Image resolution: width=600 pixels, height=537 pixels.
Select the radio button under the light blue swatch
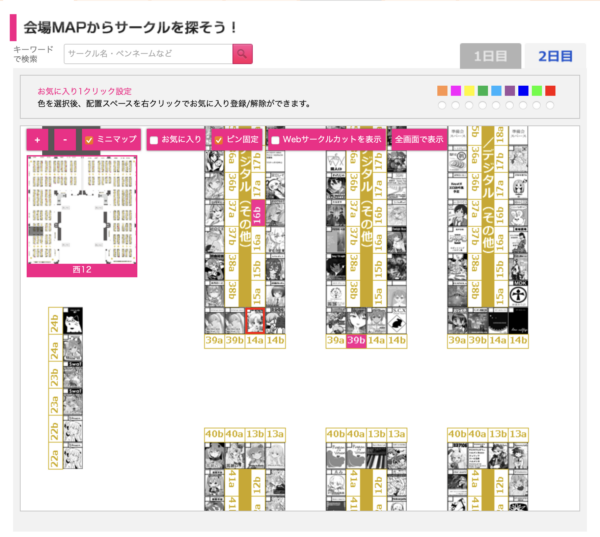coord(496,105)
